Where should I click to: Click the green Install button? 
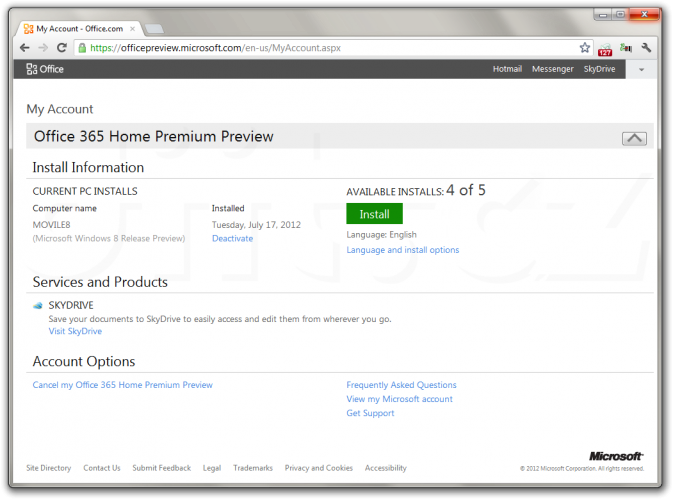374,214
